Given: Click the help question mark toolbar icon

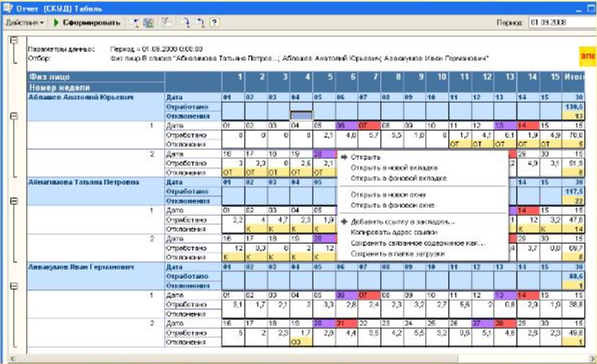Looking at the screenshot, I should 215,23.
